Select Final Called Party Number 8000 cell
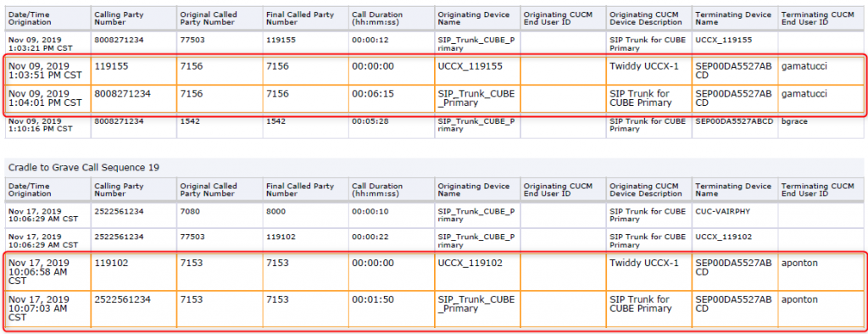Screen dimensions: 868x334 click(305, 215)
